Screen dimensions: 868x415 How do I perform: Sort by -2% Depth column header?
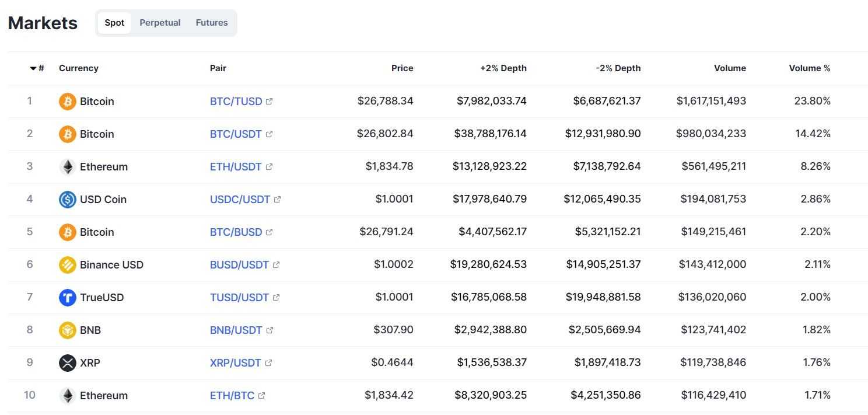click(x=618, y=68)
